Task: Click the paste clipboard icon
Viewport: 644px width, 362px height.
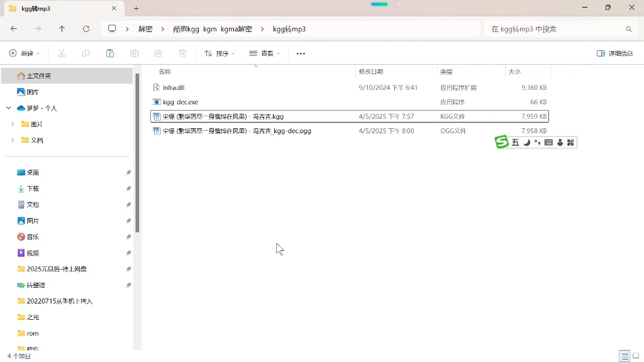Action: coord(109,53)
